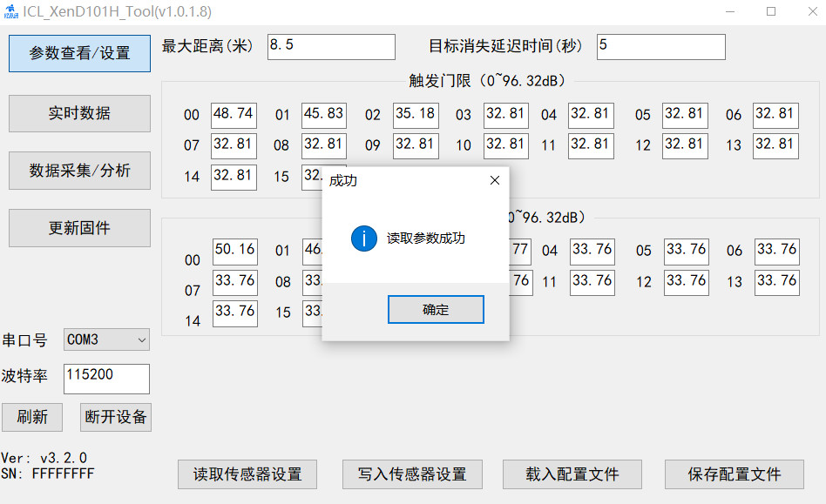Click 断开设备 button

116,417
